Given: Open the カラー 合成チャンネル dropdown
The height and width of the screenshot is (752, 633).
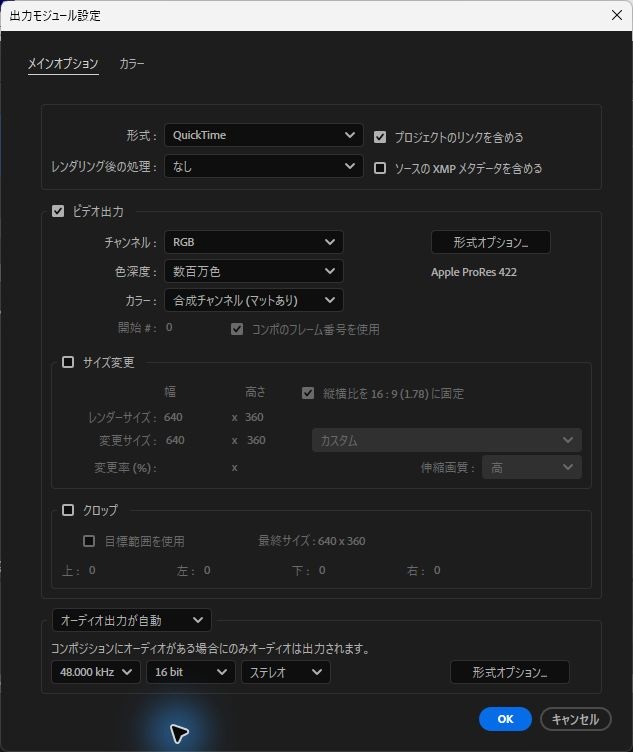Looking at the screenshot, I should click(x=254, y=300).
